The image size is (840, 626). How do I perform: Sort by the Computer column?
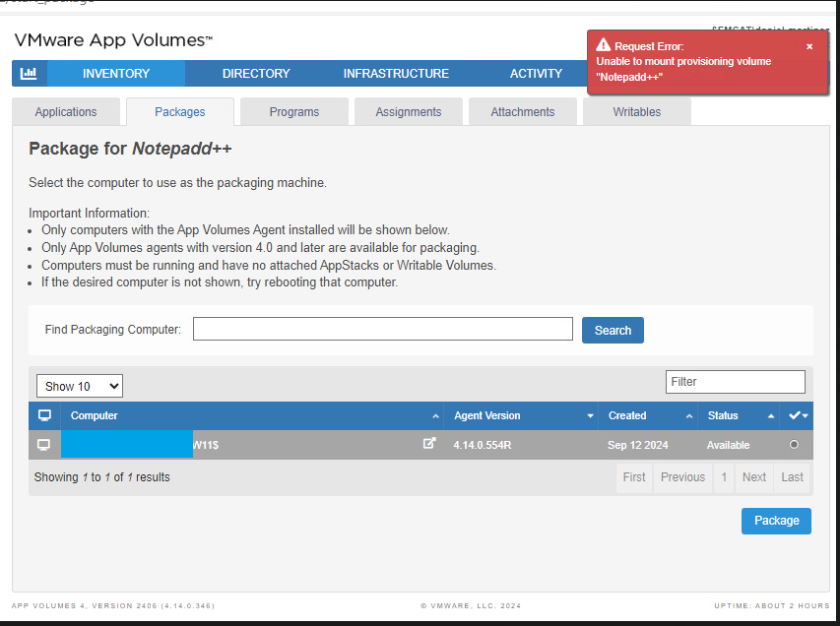pos(252,415)
